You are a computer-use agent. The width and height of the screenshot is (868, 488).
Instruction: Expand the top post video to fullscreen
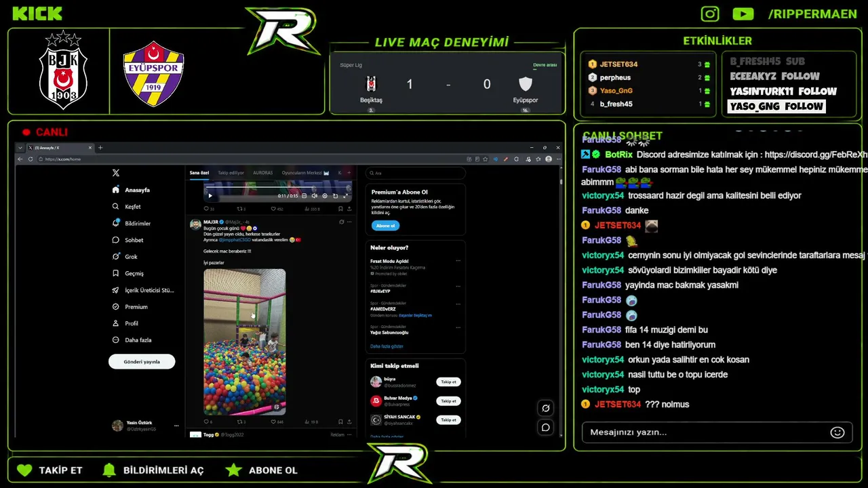pyautogui.click(x=345, y=196)
